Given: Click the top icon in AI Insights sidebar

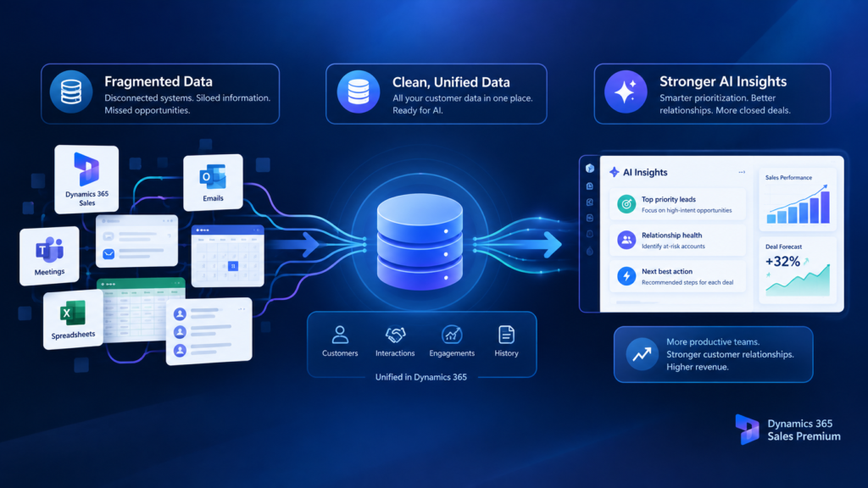Looking at the screenshot, I should tap(590, 169).
